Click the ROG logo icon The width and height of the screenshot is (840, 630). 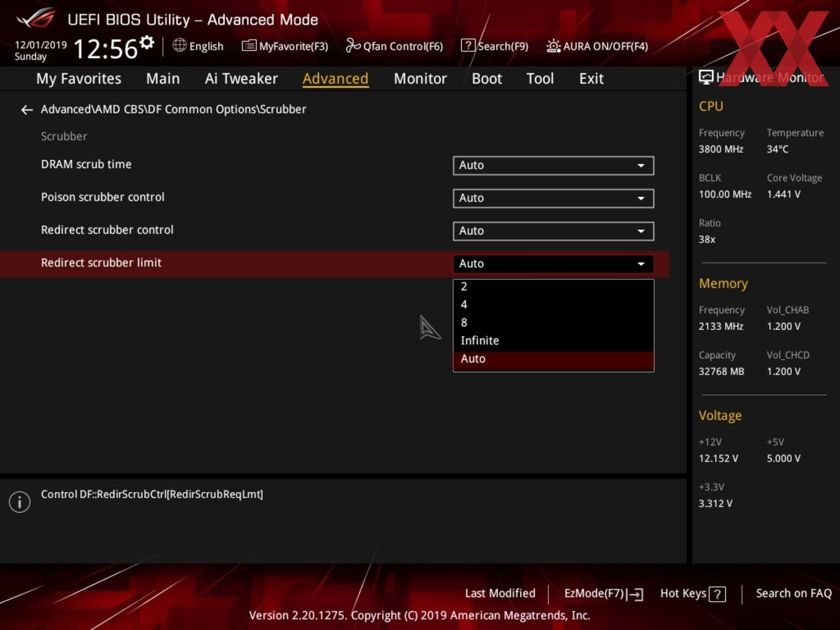36,19
